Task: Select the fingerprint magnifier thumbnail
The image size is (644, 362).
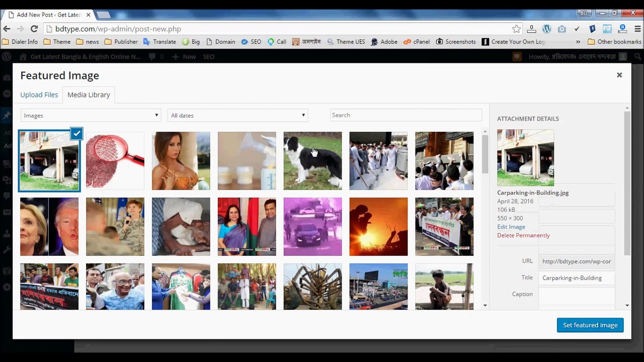Action: [x=115, y=161]
